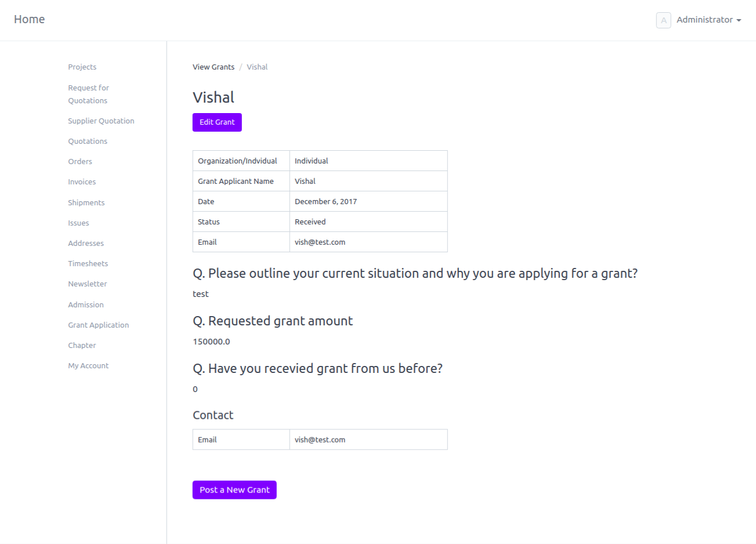756x544 pixels.
Task: Open Shipments from the sidebar
Action: [86, 203]
